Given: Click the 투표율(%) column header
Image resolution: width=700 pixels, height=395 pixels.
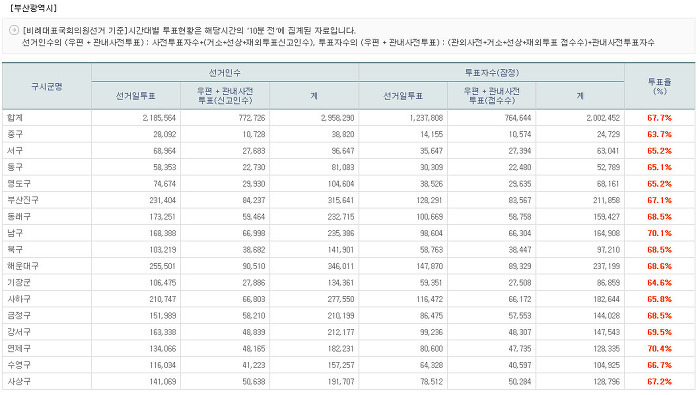Looking at the screenshot, I should pos(659,86).
